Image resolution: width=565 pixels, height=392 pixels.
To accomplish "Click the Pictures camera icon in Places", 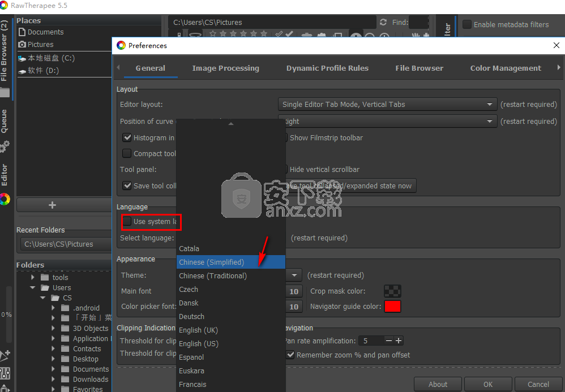I will pyautogui.click(x=22, y=44).
